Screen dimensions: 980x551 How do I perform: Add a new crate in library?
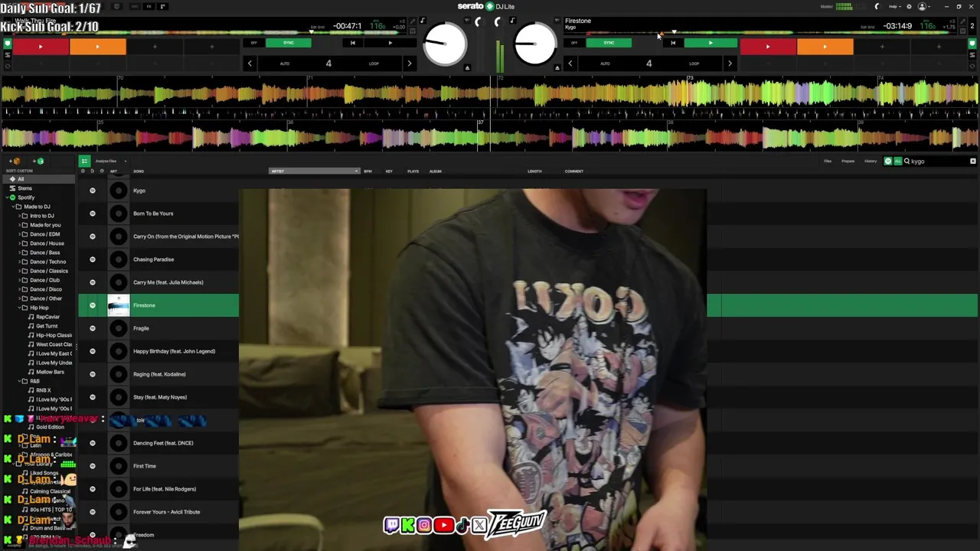(x=14, y=161)
